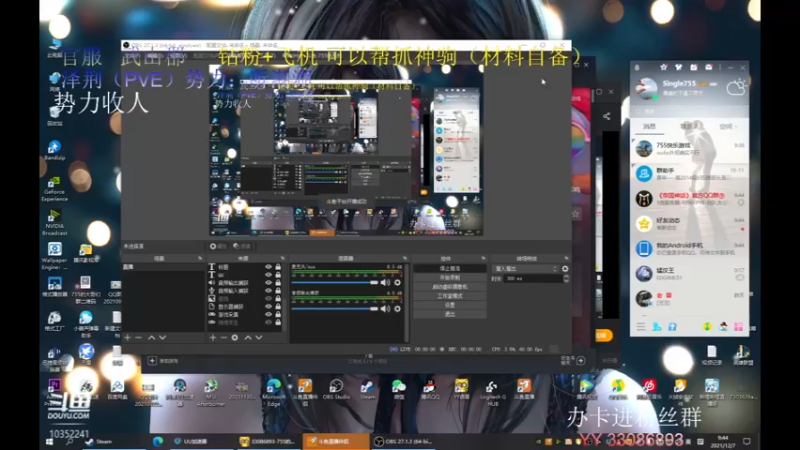Toggle lock on 显示器捕获 source
Image resolution: width=800 pixels, height=450 pixels.
point(278,307)
